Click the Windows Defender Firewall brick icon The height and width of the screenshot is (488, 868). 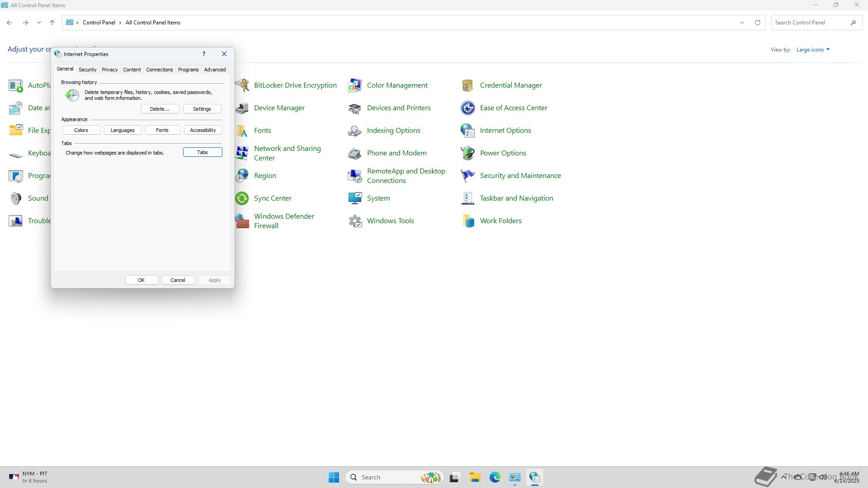point(242,221)
